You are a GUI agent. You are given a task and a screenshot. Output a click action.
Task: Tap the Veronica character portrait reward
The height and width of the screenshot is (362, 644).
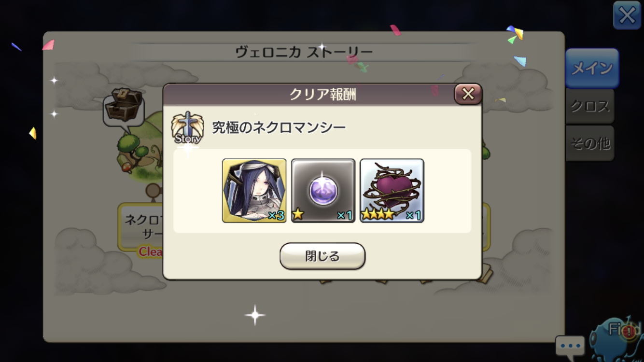[x=254, y=191]
